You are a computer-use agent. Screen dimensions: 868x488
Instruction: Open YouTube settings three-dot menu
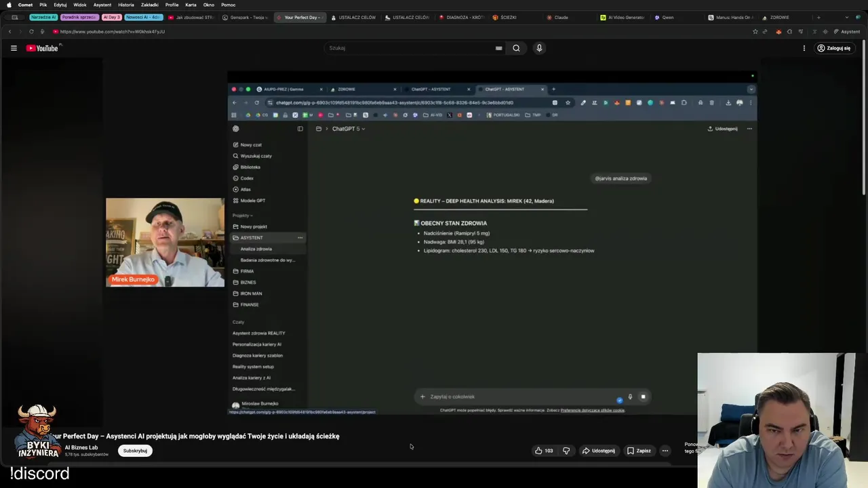point(804,48)
